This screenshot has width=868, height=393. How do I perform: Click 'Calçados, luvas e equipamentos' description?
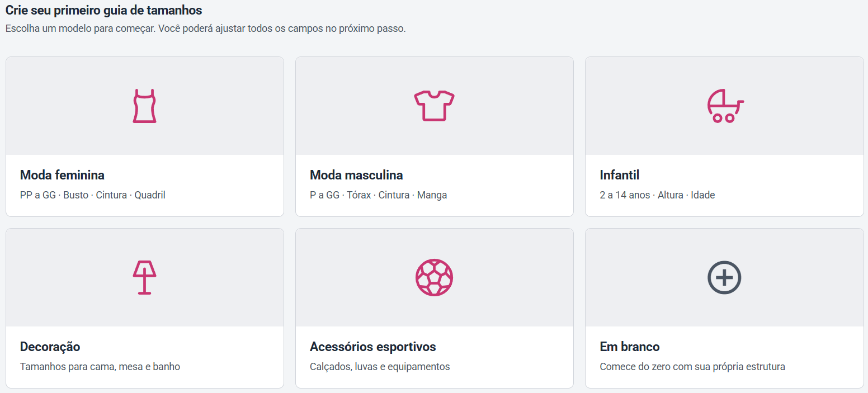click(380, 367)
